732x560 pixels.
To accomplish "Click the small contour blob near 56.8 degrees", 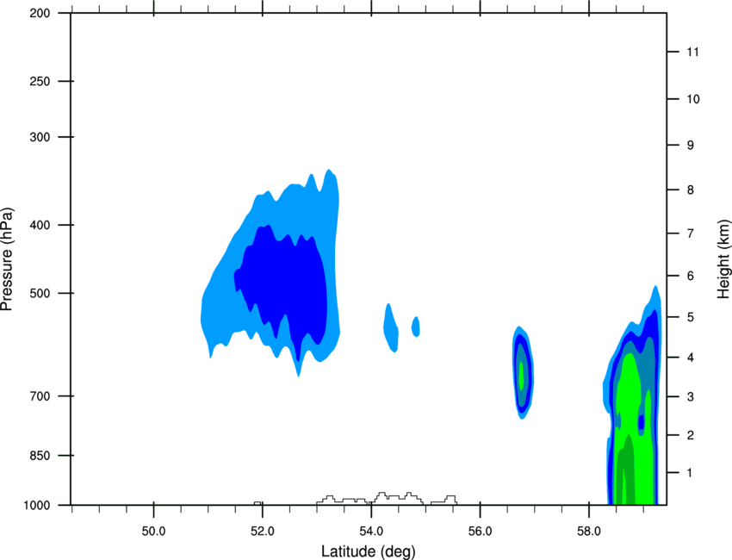I will pos(523,372).
